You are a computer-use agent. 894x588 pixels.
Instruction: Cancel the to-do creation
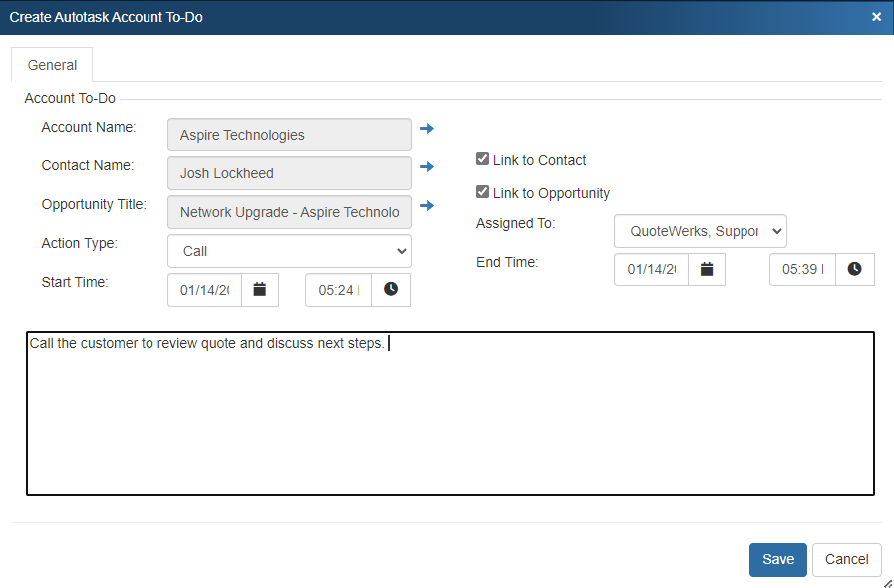pyautogui.click(x=846, y=560)
